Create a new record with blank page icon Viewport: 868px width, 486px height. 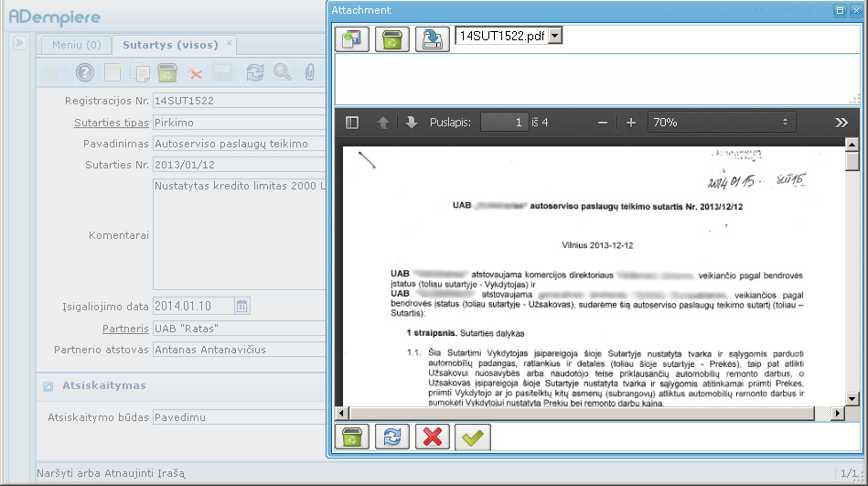pyautogui.click(x=113, y=72)
